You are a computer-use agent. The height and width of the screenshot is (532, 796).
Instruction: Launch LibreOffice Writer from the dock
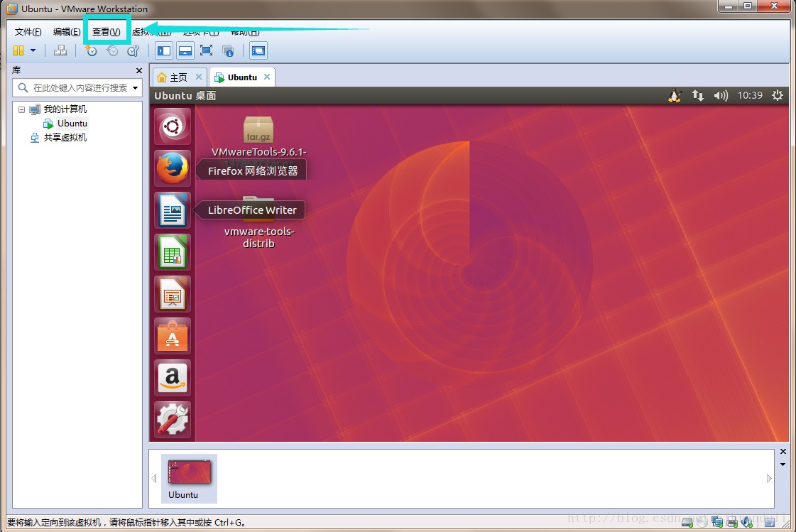pyautogui.click(x=172, y=210)
